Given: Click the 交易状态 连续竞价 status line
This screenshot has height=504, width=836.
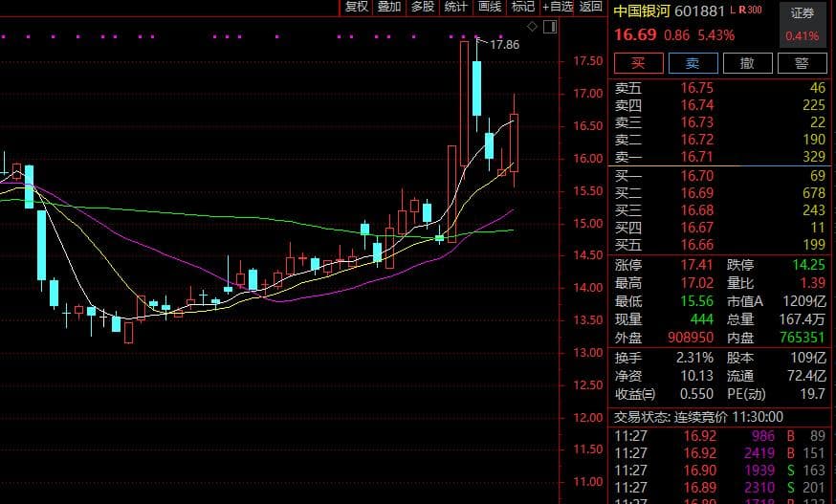Looking at the screenshot, I should pos(698,417).
